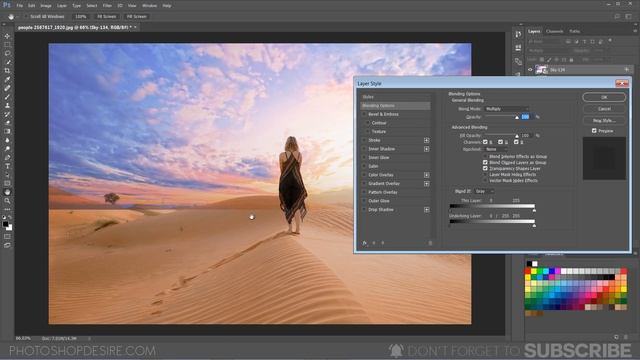Open the Knockout dropdown set to None

point(496,149)
